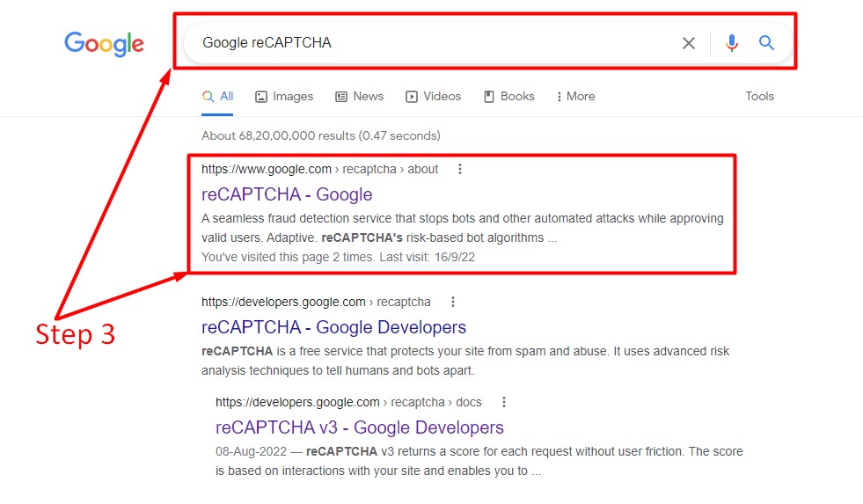Image resolution: width=863 pixels, height=504 pixels.
Task: Open the Videos tab
Action: pos(433,96)
